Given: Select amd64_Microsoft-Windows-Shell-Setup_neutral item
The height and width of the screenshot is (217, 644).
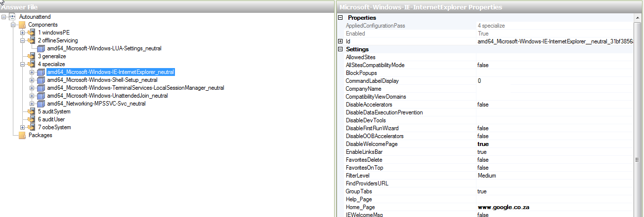Looking at the screenshot, I should point(102,80).
